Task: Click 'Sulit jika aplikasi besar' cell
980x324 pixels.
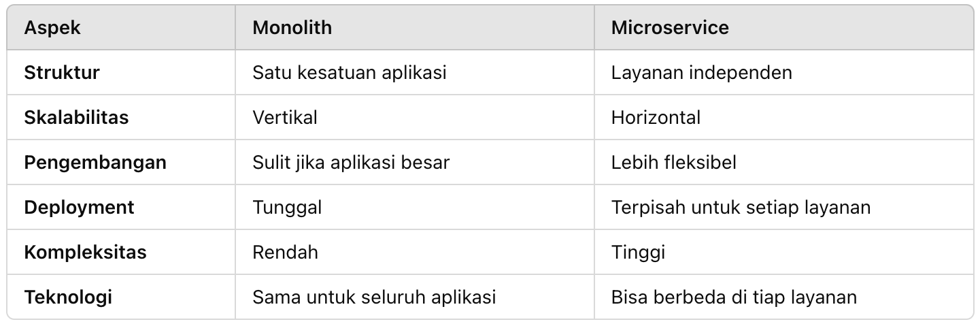Action: point(351,162)
